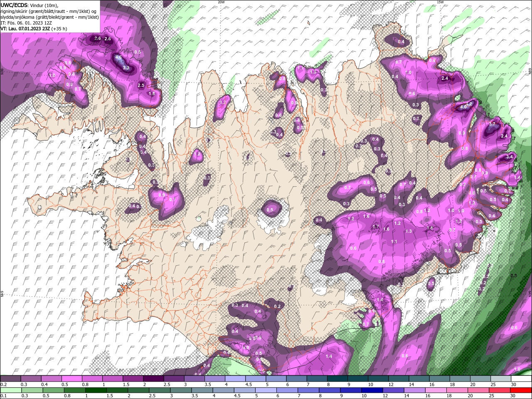Viewport: 532px width, 399px height.
Task: Click the '4.0' value on the east coast
Action: pyautogui.click(x=464, y=107)
